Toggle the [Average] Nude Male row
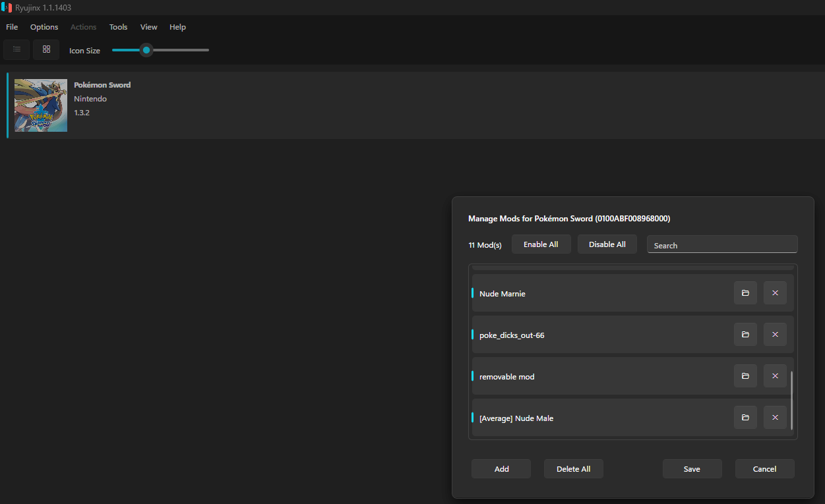 pyautogui.click(x=633, y=418)
